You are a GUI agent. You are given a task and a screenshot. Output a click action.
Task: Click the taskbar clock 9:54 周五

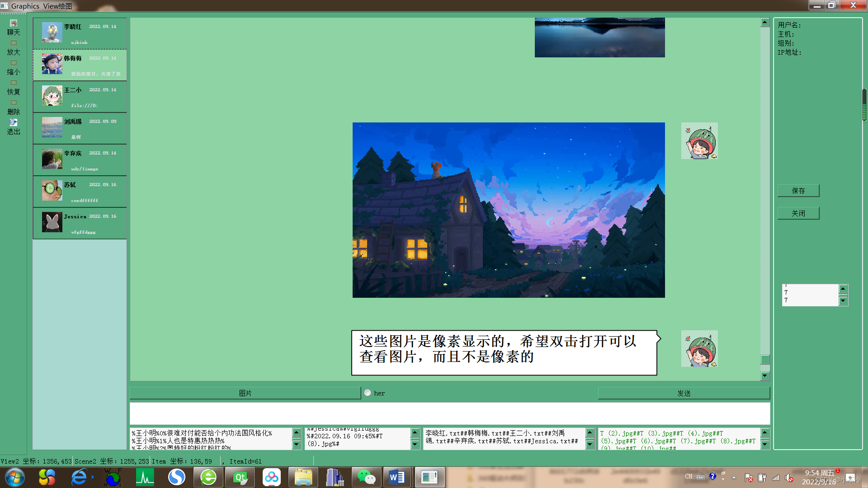pyautogui.click(x=820, y=473)
